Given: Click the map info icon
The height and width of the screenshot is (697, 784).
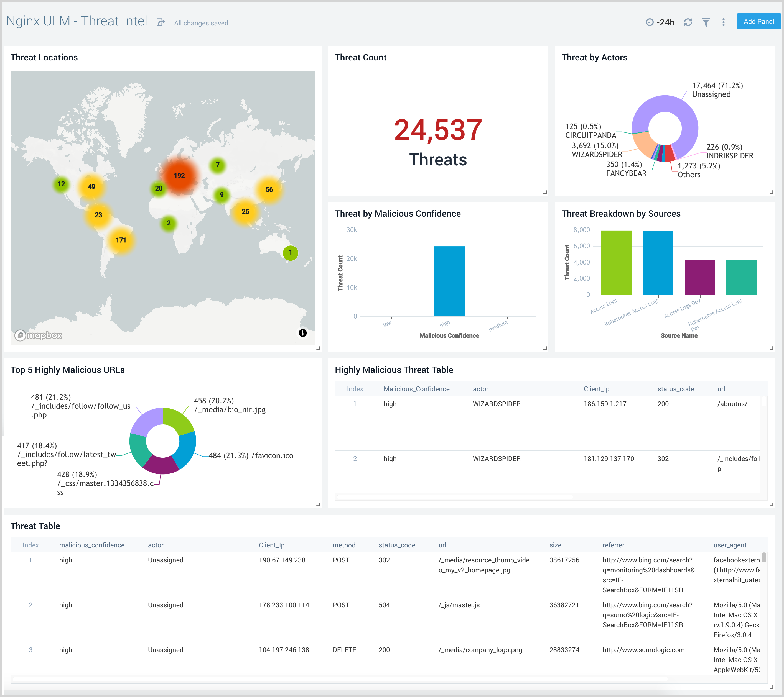Looking at the screenshot, I should pyautogui.click(x=303, y=333).
